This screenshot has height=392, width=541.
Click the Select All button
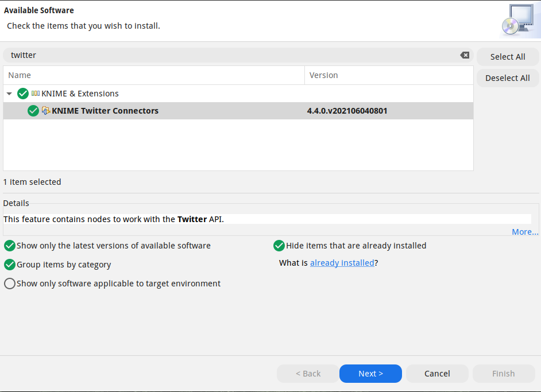point(508,56)
